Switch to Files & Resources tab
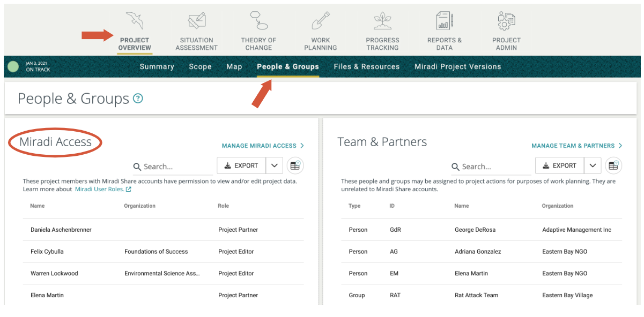 [x=366, y=67]
